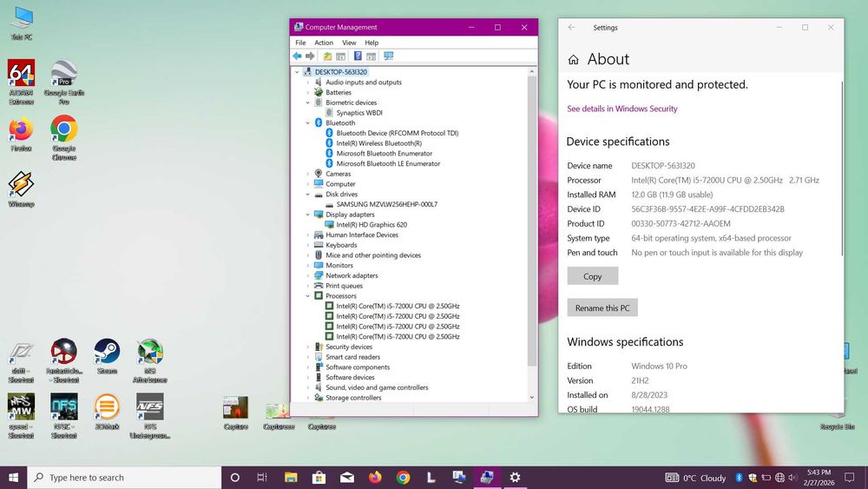The width and height of the screenshot is (868, 489).
Task: Select Mice and other pointing devices
Action: pyautogui.click(x=373, y=255)
